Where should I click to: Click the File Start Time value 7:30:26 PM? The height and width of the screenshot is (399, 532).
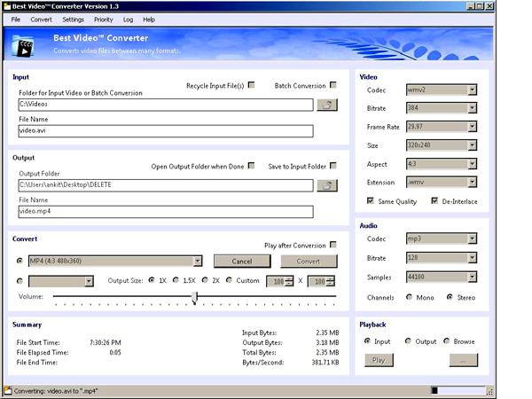[106, 342]
